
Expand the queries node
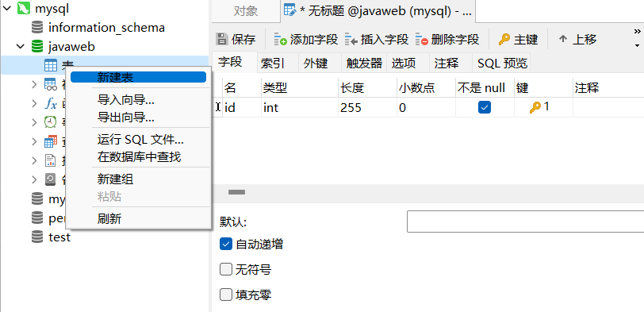(35, 141)
